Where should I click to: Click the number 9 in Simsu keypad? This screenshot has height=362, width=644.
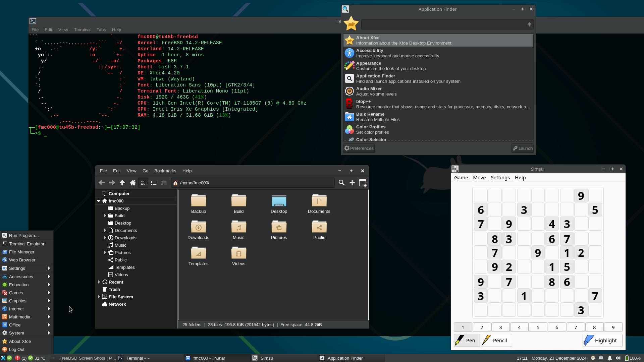click(x=613, y=327)
